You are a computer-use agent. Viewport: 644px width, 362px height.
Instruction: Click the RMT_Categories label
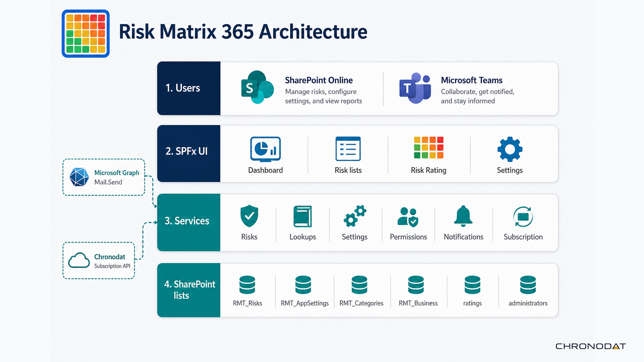[x=361, y=303]
